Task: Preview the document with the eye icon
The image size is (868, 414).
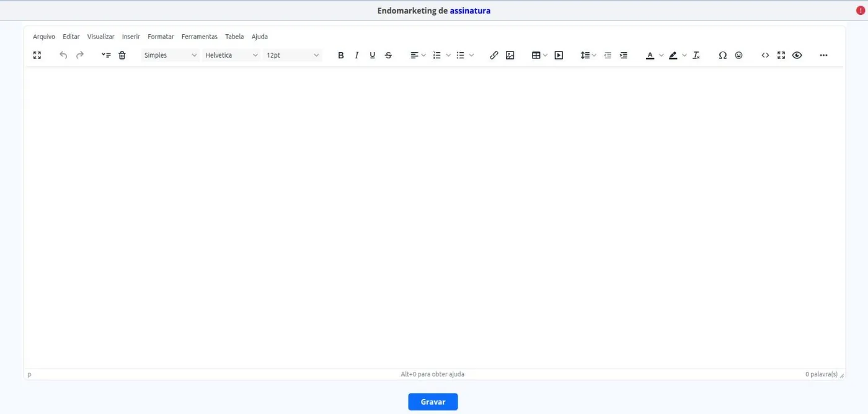Action: [797, 55]
